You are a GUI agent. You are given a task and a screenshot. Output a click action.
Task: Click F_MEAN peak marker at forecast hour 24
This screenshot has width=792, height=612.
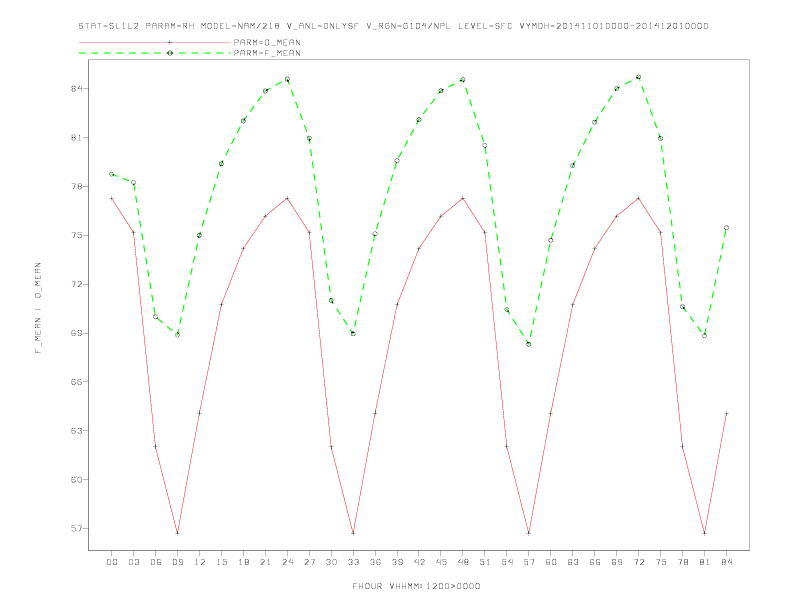point(287,79)
